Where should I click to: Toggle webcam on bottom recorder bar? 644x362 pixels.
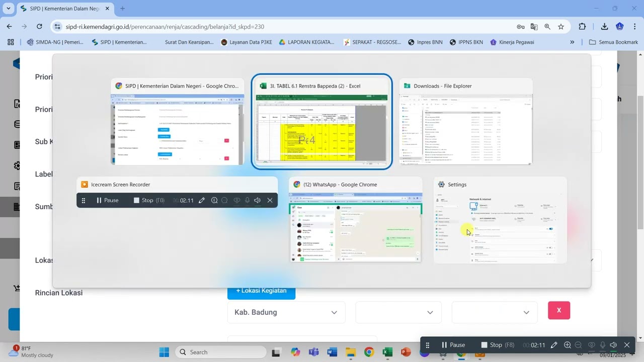591,345
